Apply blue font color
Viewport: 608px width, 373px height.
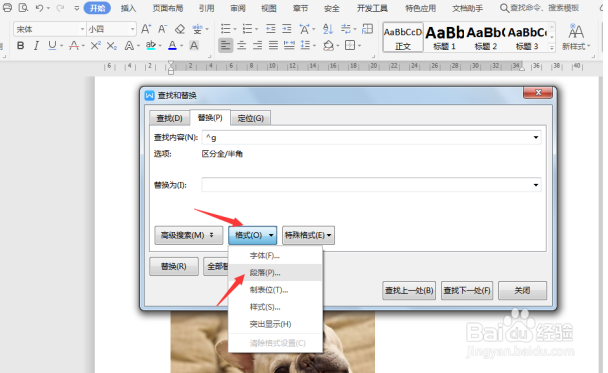pyautogui.click(x=173, y=46)
